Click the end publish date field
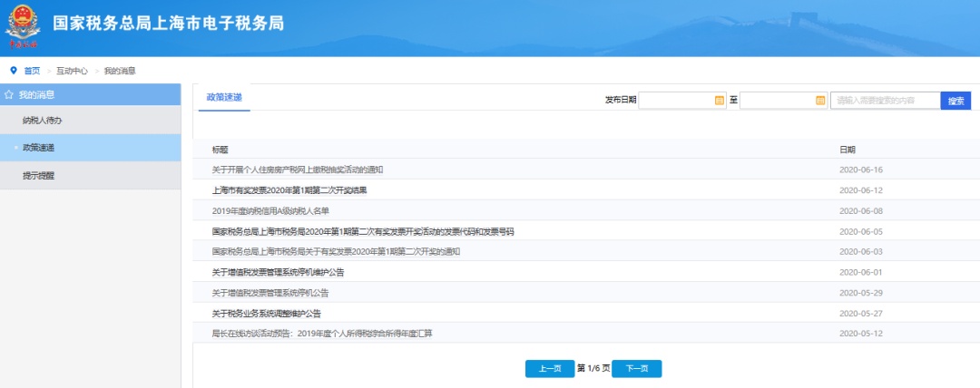Screen dimensions: 980x388 [x=776, y=100]
